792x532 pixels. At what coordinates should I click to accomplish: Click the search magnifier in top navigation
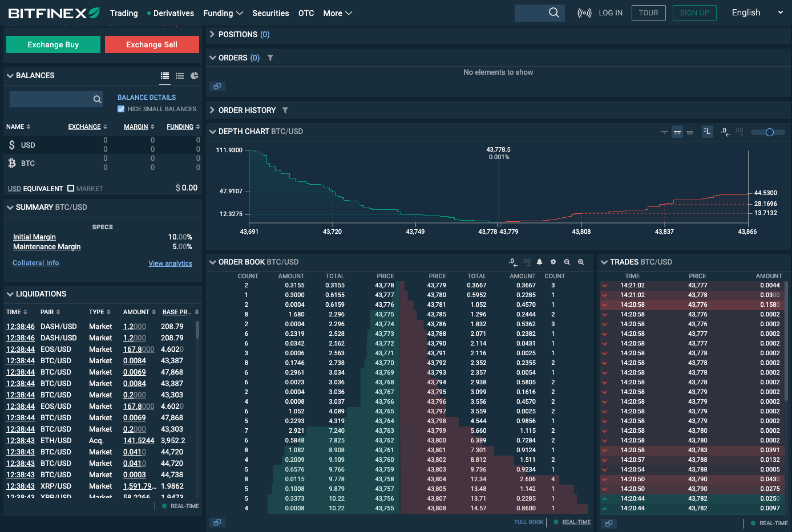553,13
